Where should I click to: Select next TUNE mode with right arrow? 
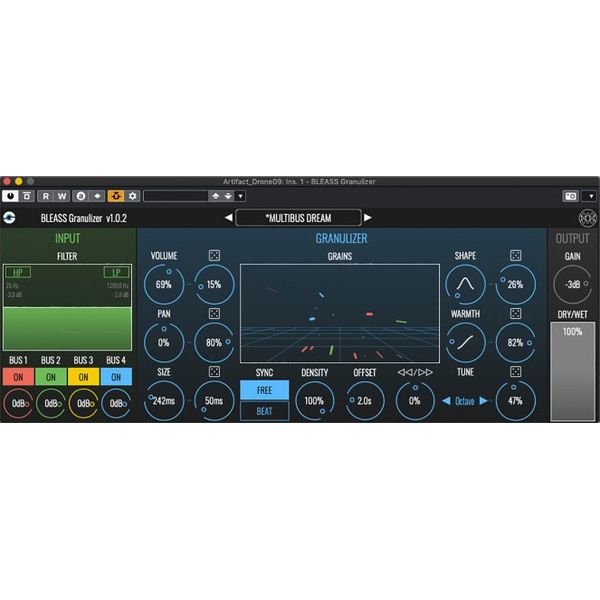[x=483, y=401]
